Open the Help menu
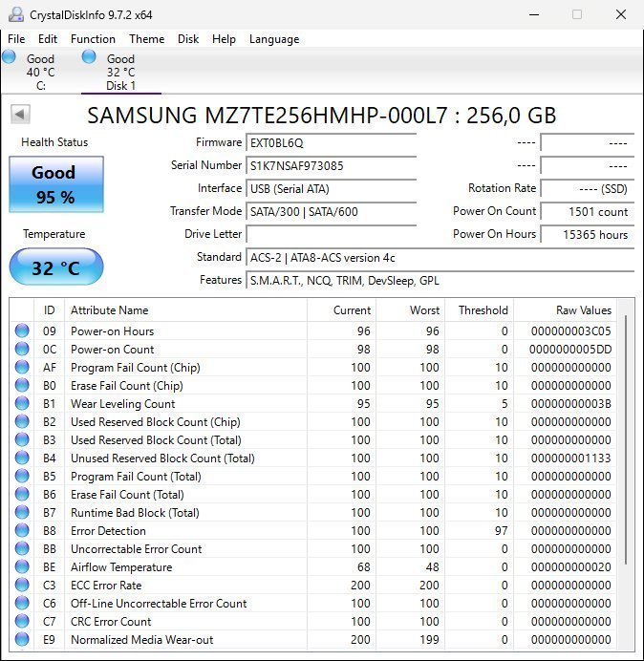 coord(224,39)
